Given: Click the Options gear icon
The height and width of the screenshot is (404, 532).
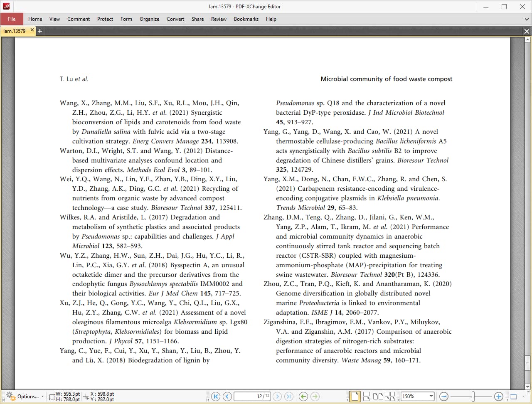Looking at the screenshot, I should click(10, 397).
